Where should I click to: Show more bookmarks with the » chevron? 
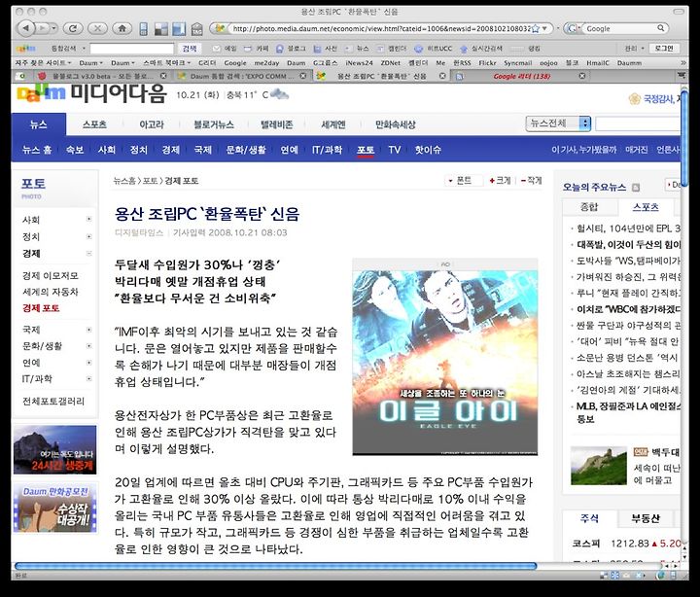click(682, 63)
